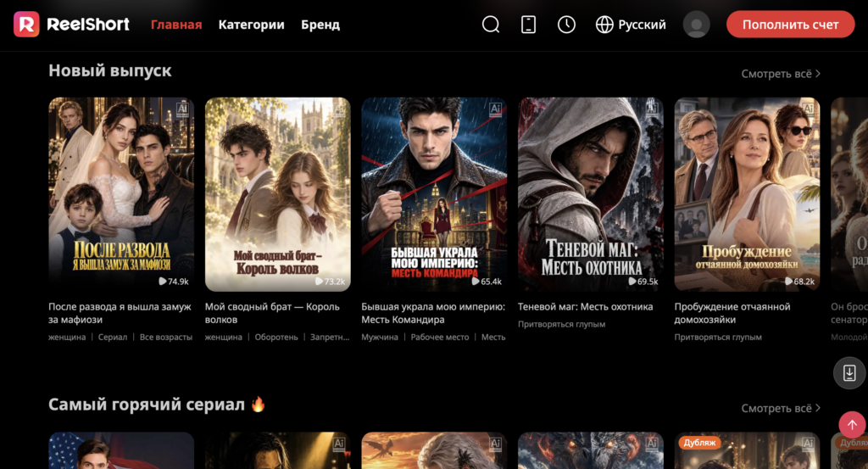
Task: Select the Запретн... tag
Action: 330,338
